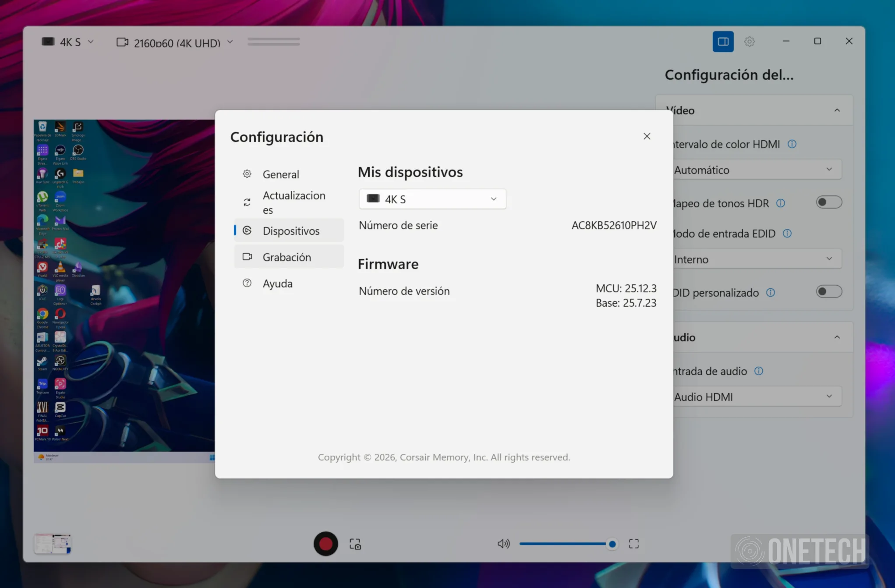Toggle the HDR tone mapping switch
Image resolution: width=895 pixels, height=588 pixels.
[x=828, y=202]
